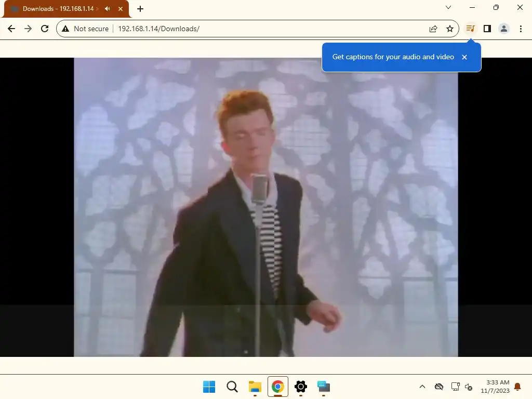532x399 pixels.
Task: Click the playing video to pause it
Action: tap(265, 207)
